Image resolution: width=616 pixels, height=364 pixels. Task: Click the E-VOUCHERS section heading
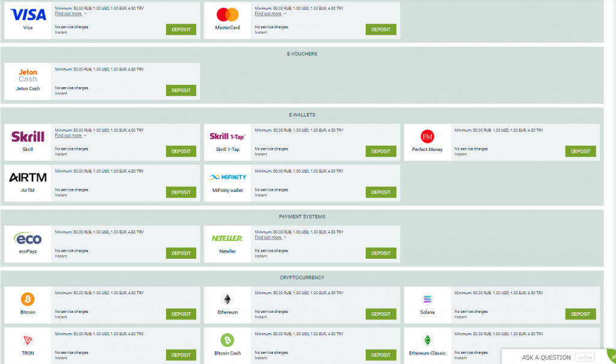[x=302, y=54]
